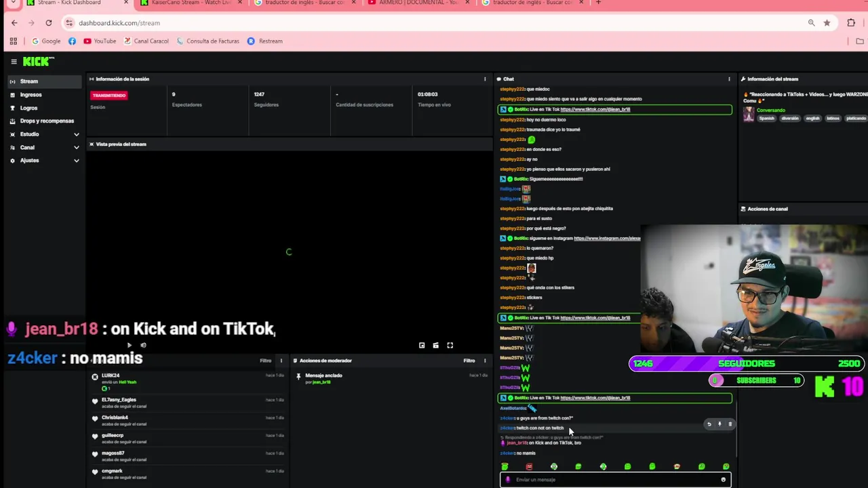Bookmark this page with star icon
Image resolution: width=868 pixels, height=488 pixels.
point(827,23)
